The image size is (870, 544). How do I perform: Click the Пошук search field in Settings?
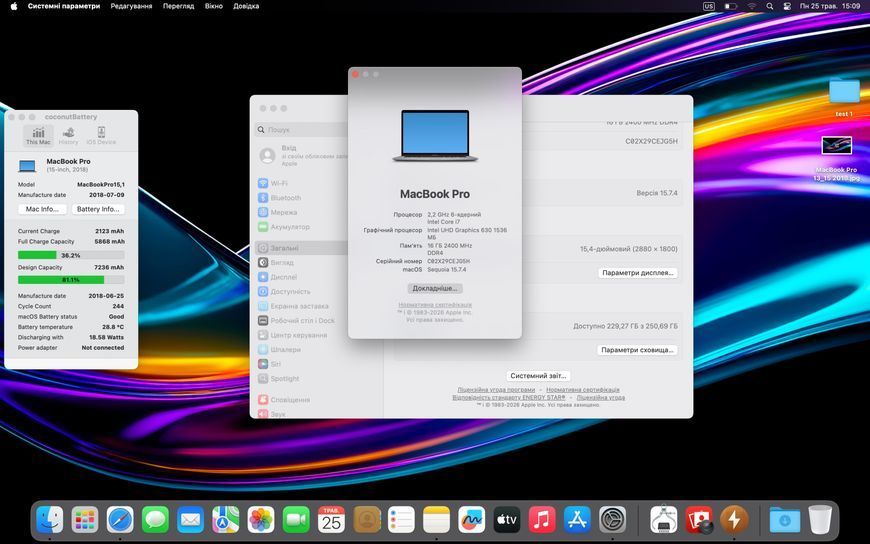tap(302, 129)
